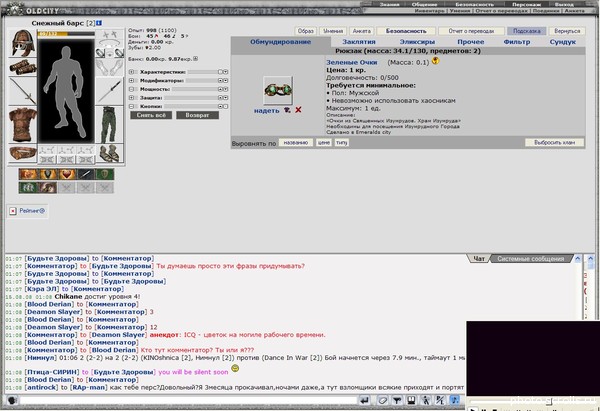
Task: Click the funnel filter chat icon
Action: [x=397, y=400]
